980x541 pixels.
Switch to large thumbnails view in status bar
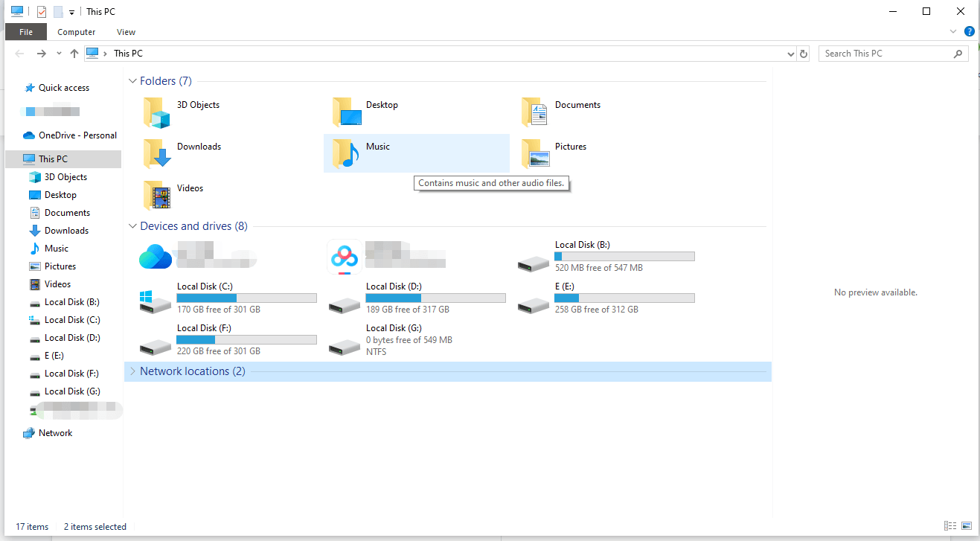965,526
